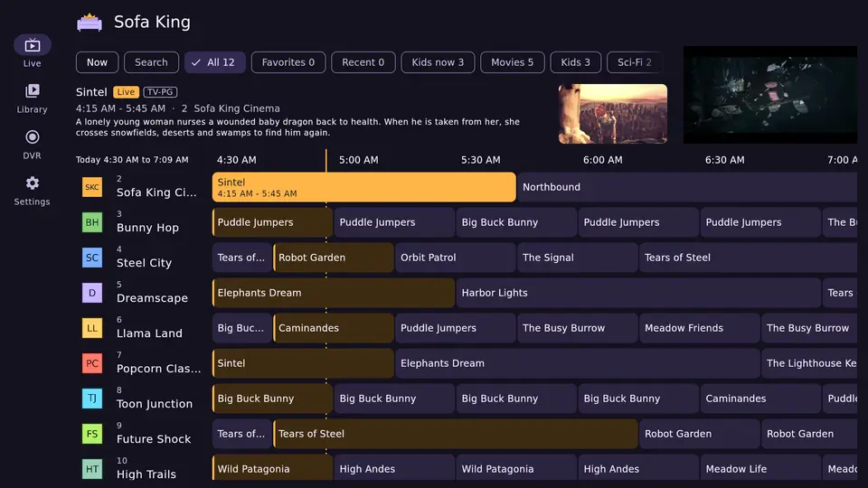The image size is (868, 488).
Task: Filter by Sci-Fi 2
Action: coord(635,62)
